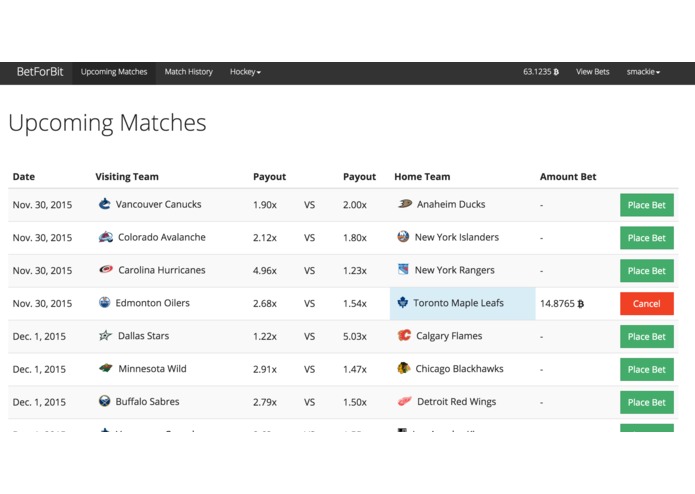This screenshot has height=494, width=695.
Task: Click the Anaheim Ducks team logo
Action: coord(405,204)
